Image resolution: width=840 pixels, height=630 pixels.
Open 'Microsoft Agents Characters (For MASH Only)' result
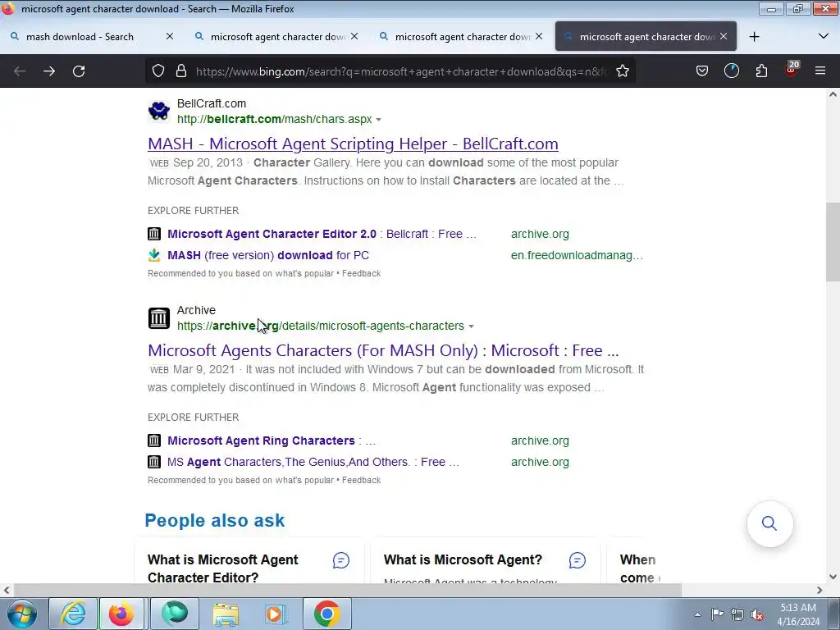point(383,350)
